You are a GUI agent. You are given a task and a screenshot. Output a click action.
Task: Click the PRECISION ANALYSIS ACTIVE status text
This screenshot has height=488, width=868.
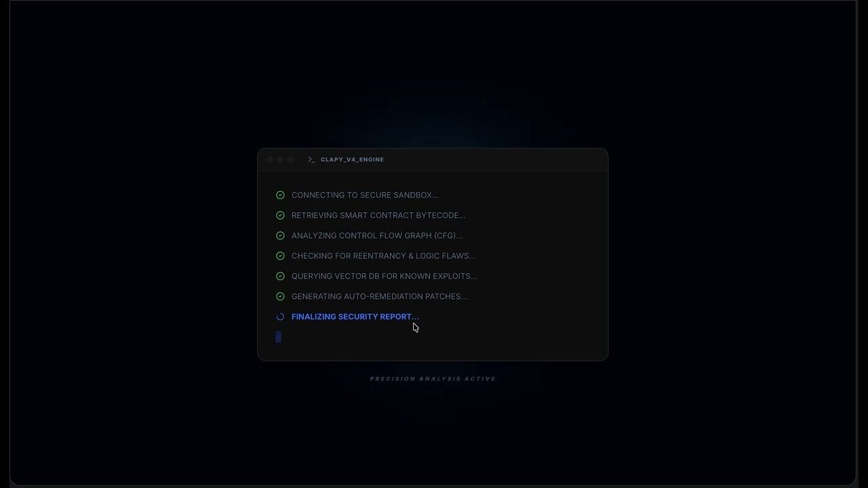(x=433, y=378)
